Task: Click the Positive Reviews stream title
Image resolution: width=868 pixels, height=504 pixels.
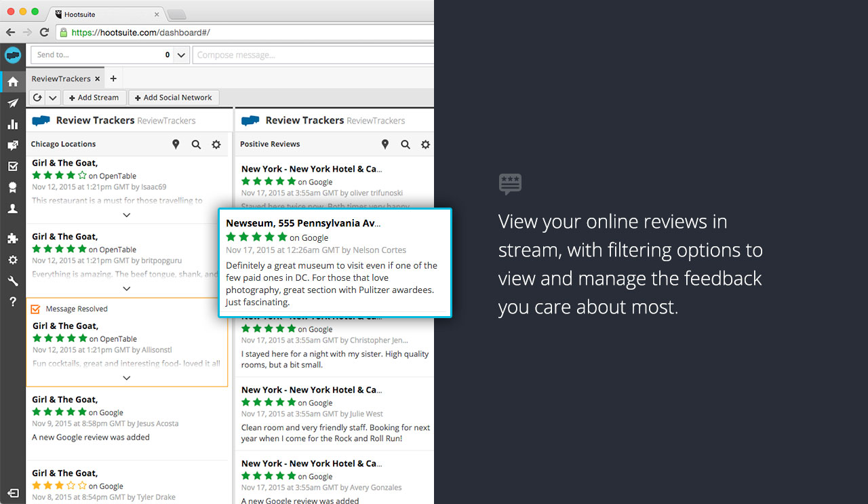Action: [x=270, y=144]
